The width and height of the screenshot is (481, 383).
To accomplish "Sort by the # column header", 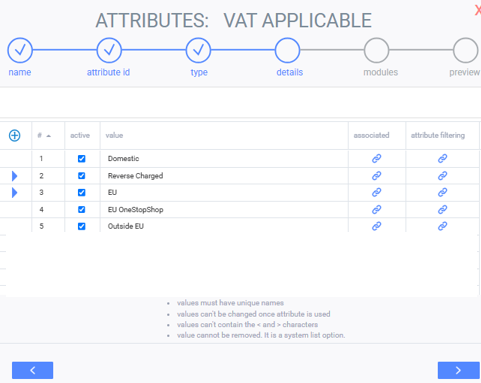I will [44, 136].
